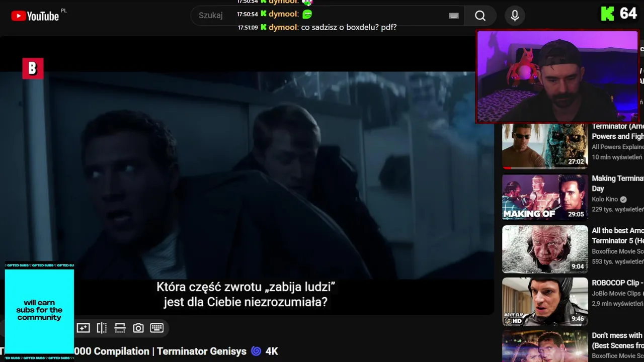Open the ROBOCOP Clip thumbnail 9:46
This screenshot has width=644, height=362.
[x=545, y=302]
